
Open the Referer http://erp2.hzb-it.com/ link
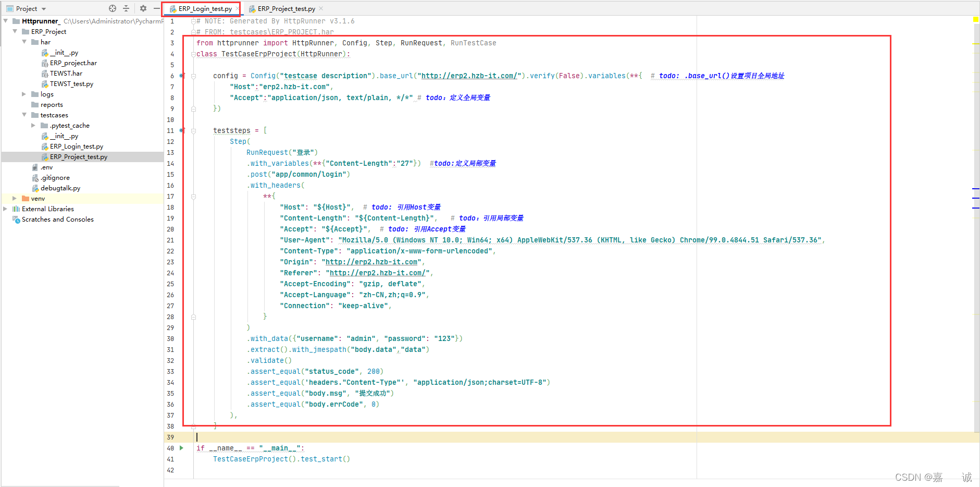click(x=378, y=273)
